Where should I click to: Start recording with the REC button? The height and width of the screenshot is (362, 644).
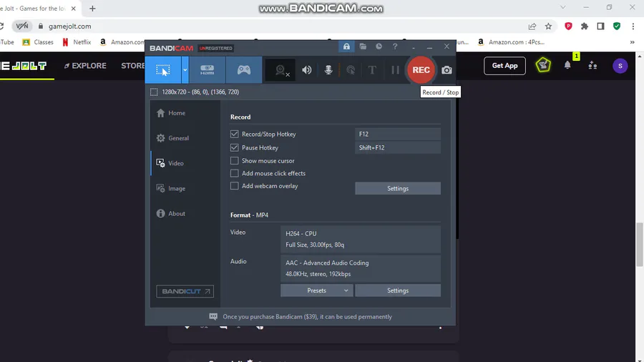click(x=421, y=70)
